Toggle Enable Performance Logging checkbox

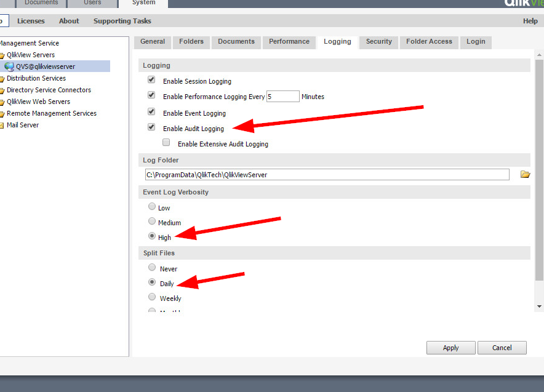pos(151,95)
